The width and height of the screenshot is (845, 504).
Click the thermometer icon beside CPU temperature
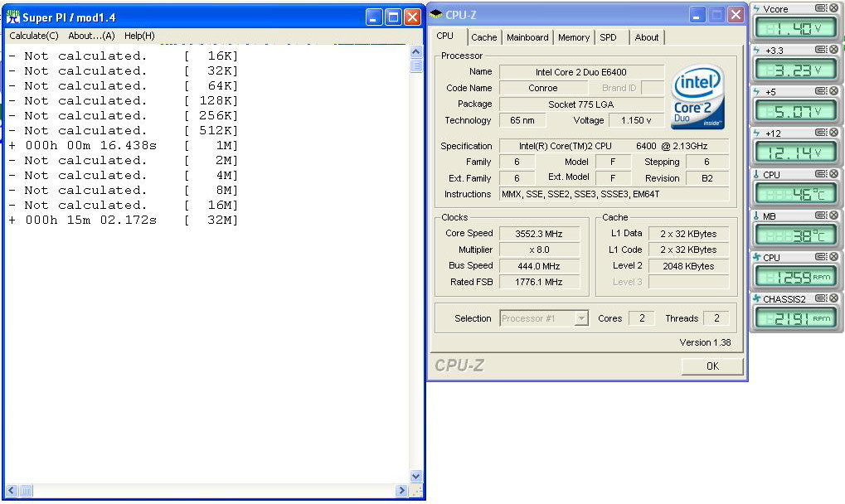coord(756,174)
